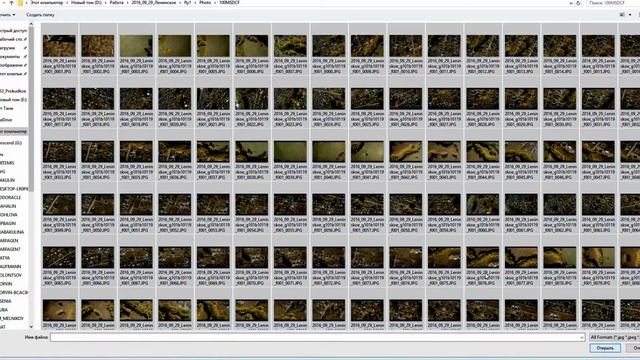This screenshot has height=360, width=640.
Task: Navigate to 2016_09_29_Ленинское breadcrumb folder
Action: pos(153,2)
